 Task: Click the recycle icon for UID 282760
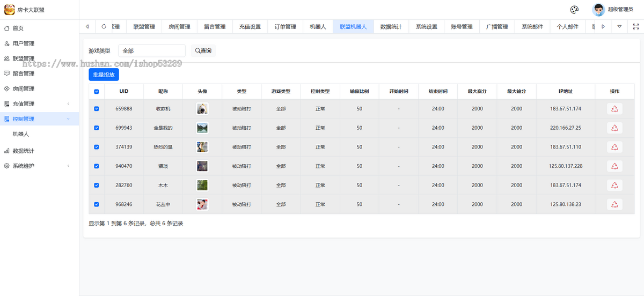[614, 186]
